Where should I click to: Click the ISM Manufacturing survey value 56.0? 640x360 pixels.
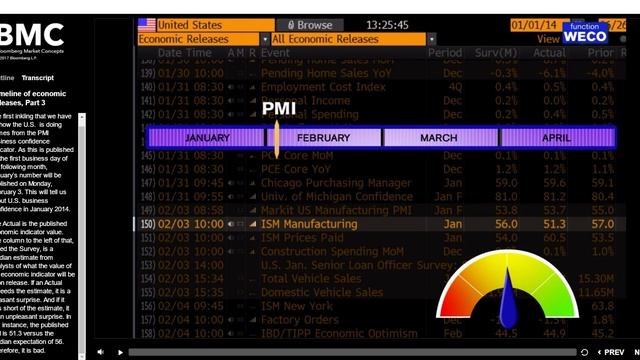click(506, 224)
